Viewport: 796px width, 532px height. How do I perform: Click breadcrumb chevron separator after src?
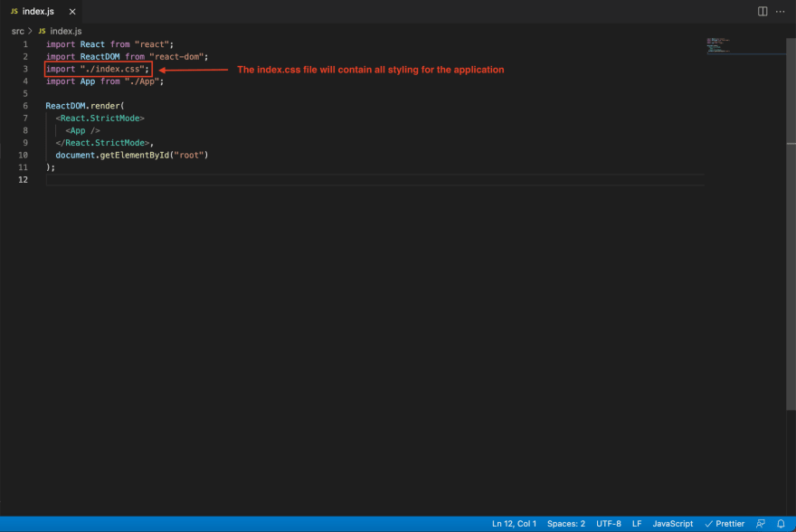click(x=31, y=31)
